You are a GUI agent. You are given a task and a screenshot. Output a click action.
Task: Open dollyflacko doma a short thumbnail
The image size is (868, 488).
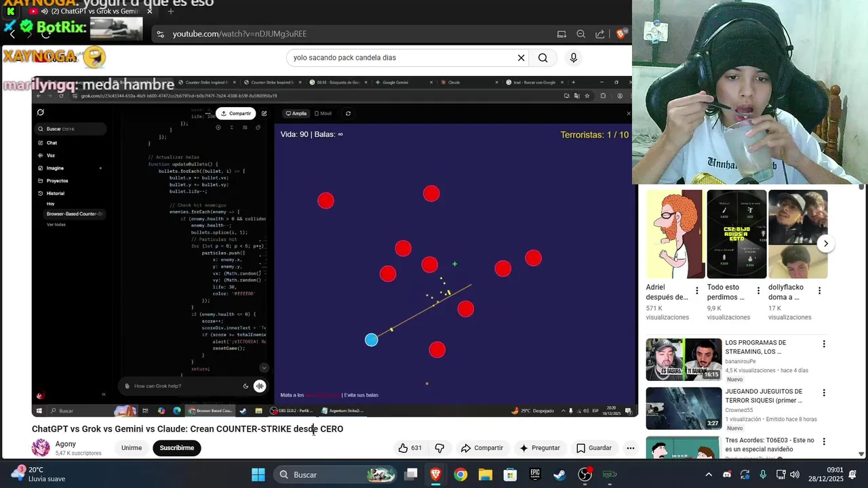[x=798, y=234]
